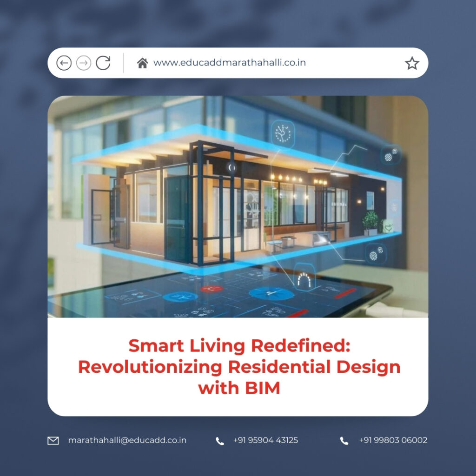Click the fan icon on the right wall overlay

(394, 206)
